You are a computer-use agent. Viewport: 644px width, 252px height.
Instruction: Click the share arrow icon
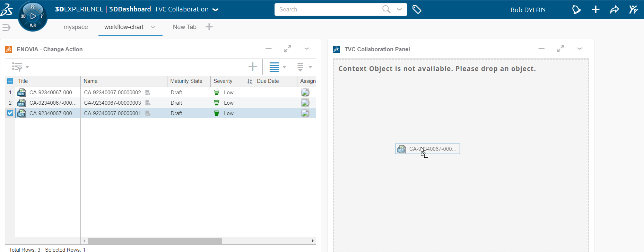point(615,10)
